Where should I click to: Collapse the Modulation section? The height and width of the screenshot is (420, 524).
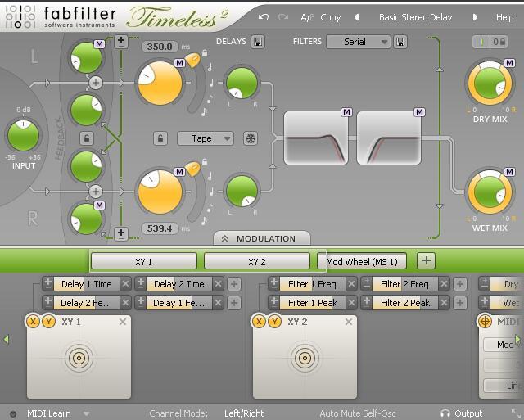262,238
